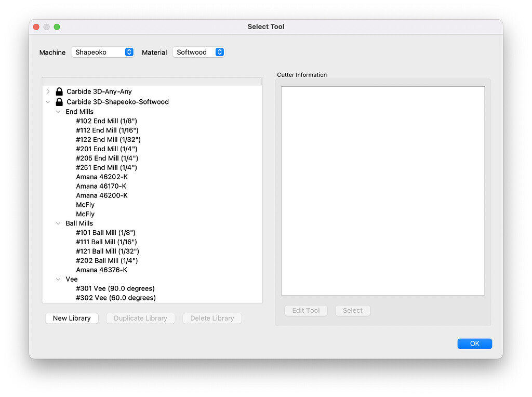Screen dimensions: 532x397
Task: Click the lock icon beside Carbide 3D-Any-Any
Action: [59, 91]
